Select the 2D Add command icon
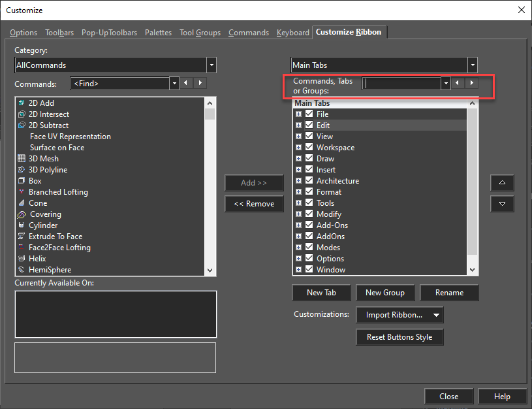Viewport: 532px width, 409px height. (22, 103)
